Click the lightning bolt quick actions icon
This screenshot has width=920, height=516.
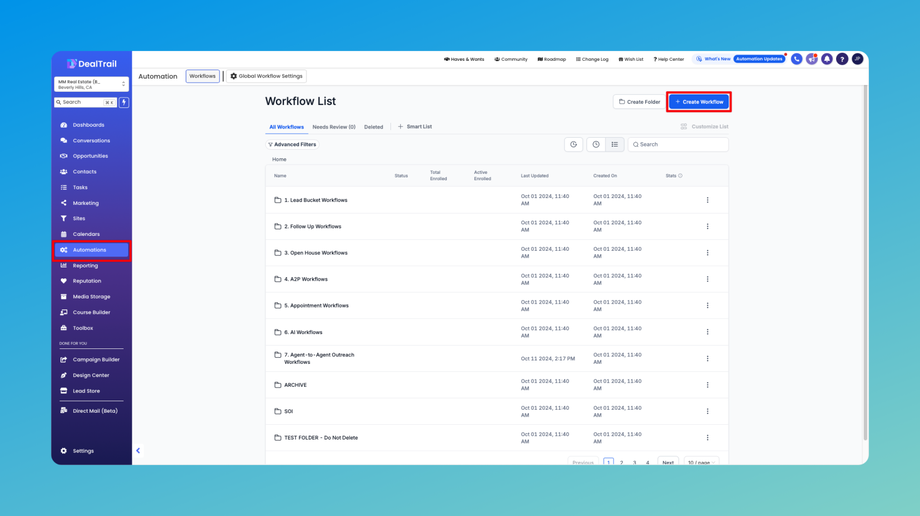tap(124, 102)
